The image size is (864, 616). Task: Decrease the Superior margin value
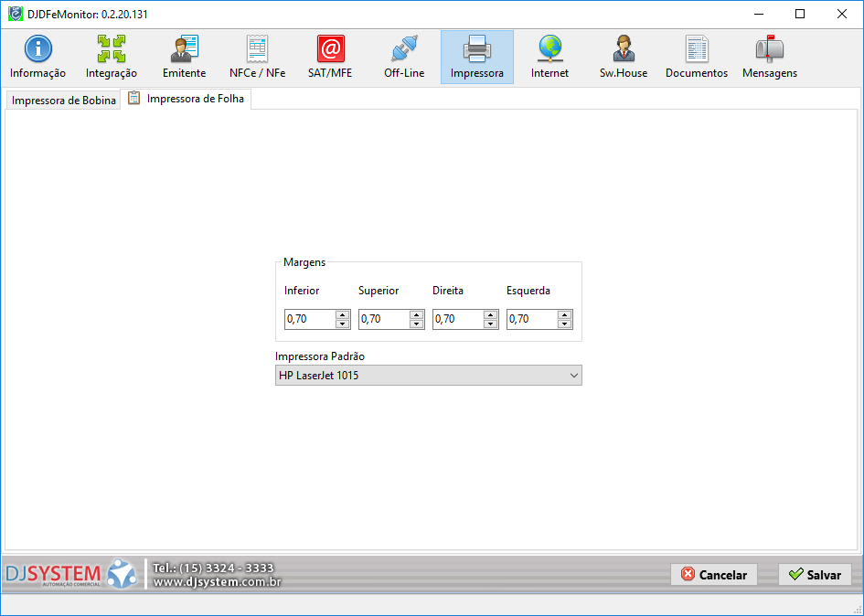(x=417, y=324)
